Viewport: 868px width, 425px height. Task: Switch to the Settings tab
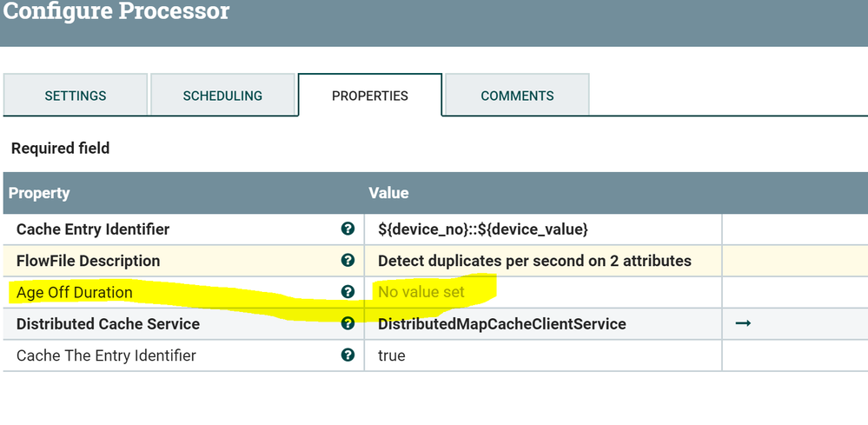76,96
